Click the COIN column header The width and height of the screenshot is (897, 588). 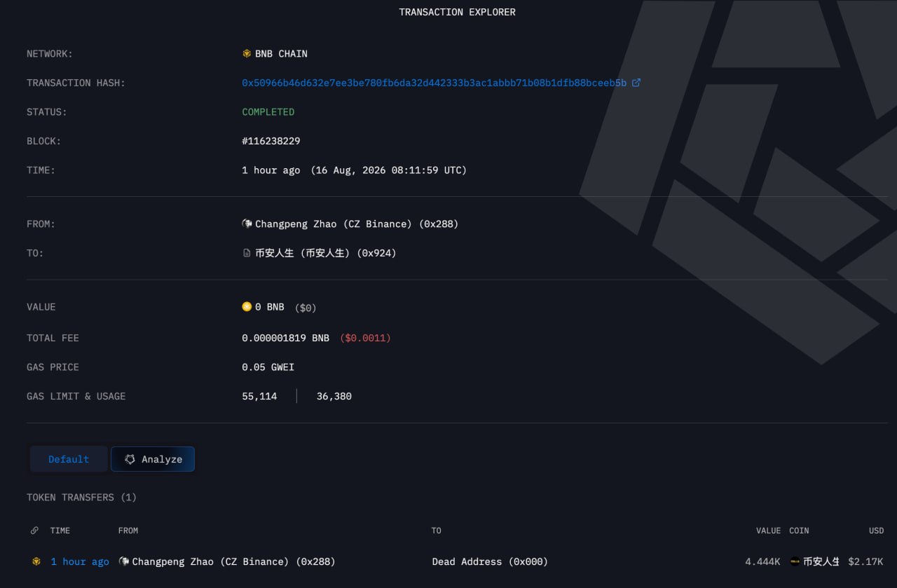[x=799, y=531]
